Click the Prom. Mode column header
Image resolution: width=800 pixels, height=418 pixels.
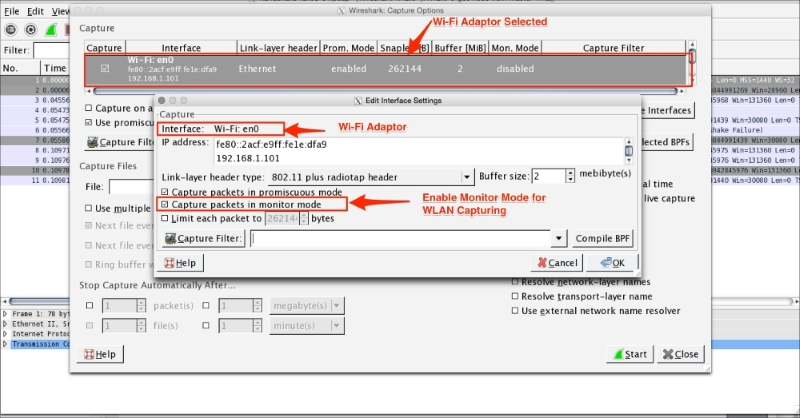click(x=348, y=47)
